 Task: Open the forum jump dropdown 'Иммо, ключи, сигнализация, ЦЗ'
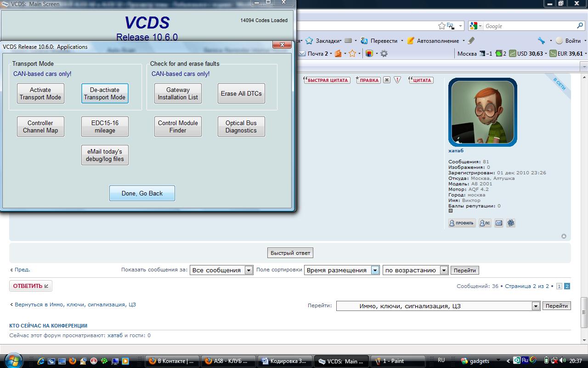click(535, 306)
